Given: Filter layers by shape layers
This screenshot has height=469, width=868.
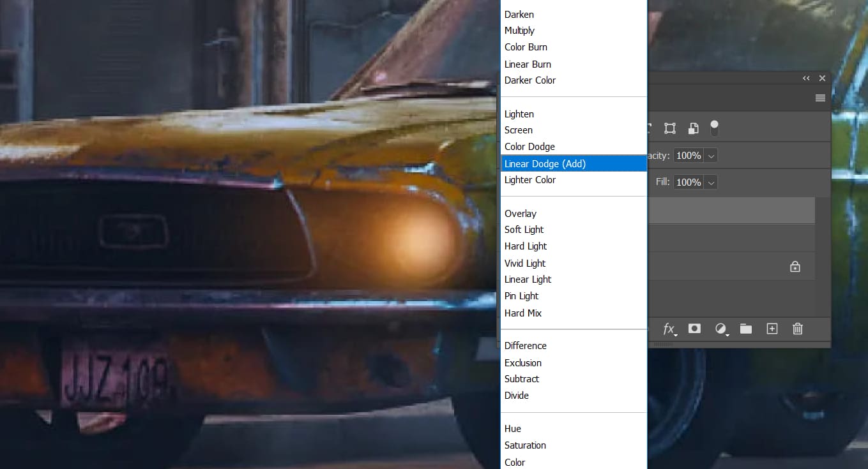Looking at the screenshot, I should (670, 128).
